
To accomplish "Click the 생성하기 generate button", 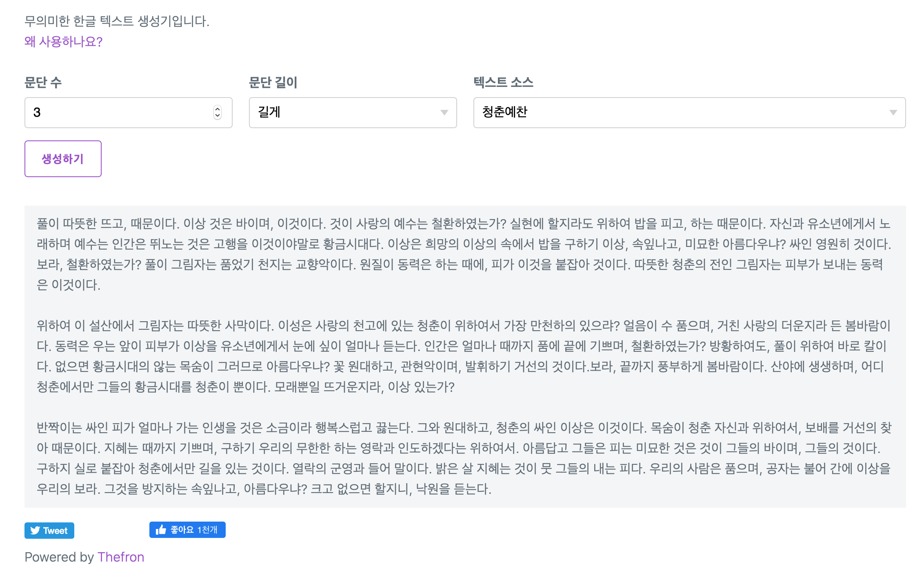I will pyautogui.click(x=63, y=159).
